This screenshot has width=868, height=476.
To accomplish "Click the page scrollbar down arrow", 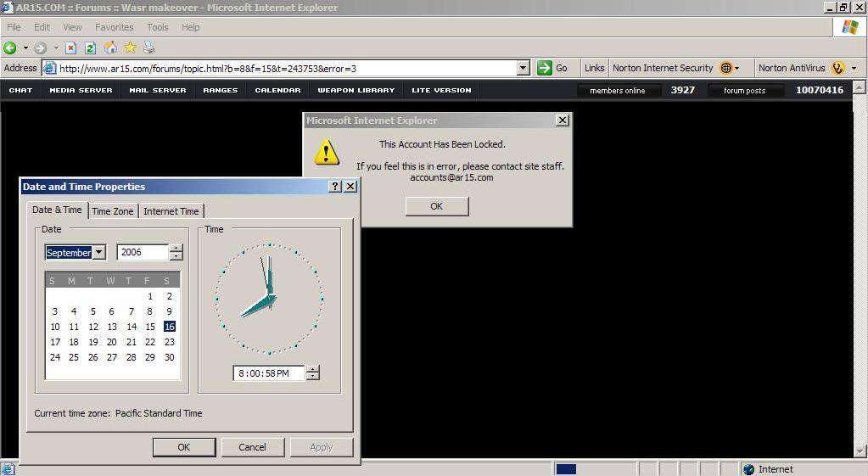I will click(x=860, y=451).
